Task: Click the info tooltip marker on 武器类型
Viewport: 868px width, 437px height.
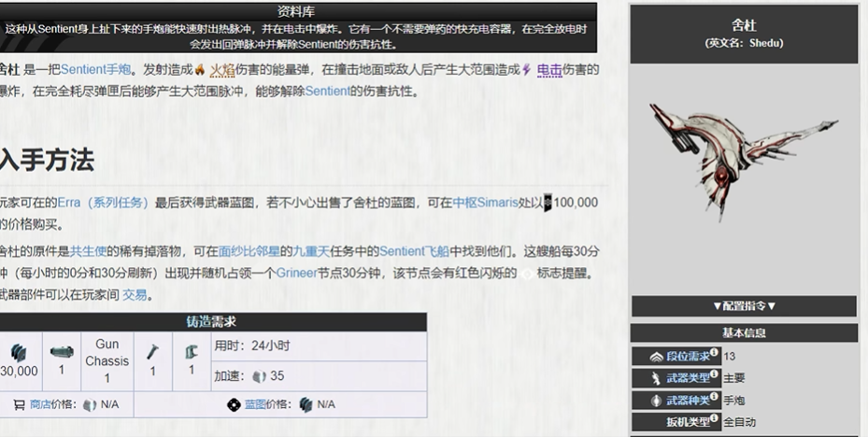Action: click(714, 374)
